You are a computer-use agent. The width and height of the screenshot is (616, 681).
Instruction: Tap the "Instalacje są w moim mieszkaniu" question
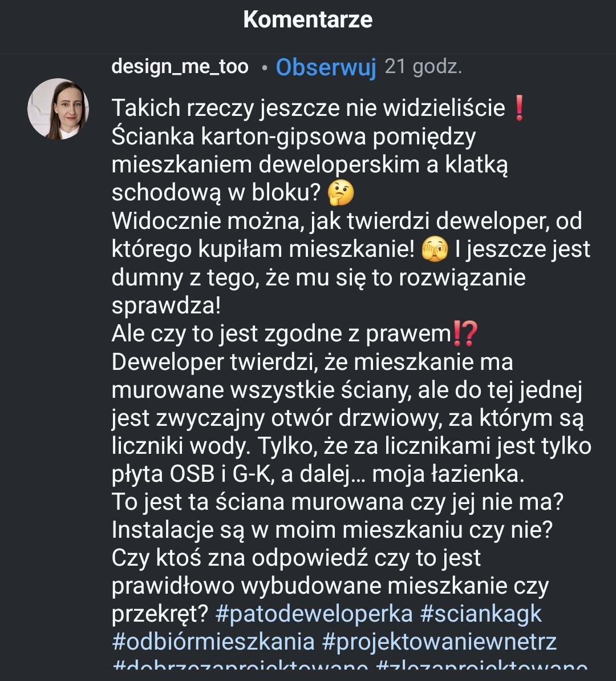[332, 530]
